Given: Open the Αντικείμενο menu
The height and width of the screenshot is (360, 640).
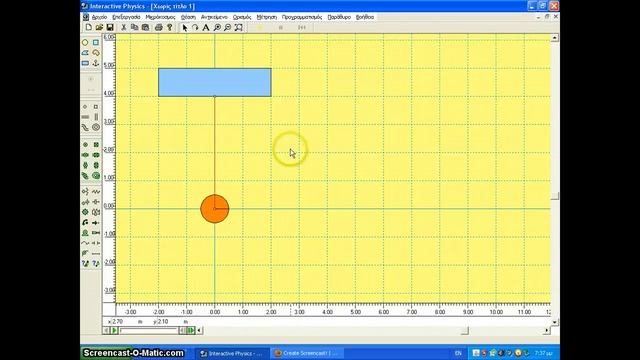Looking at the screenshot, I should 214,17.
